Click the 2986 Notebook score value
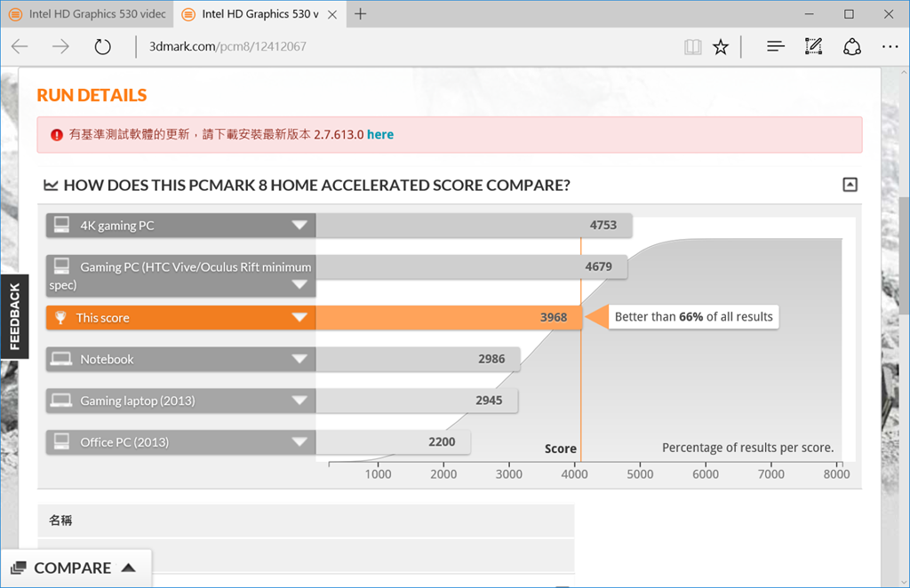Image resolution: width=910 pixels, height=588 pixels. tap(491, 359)
